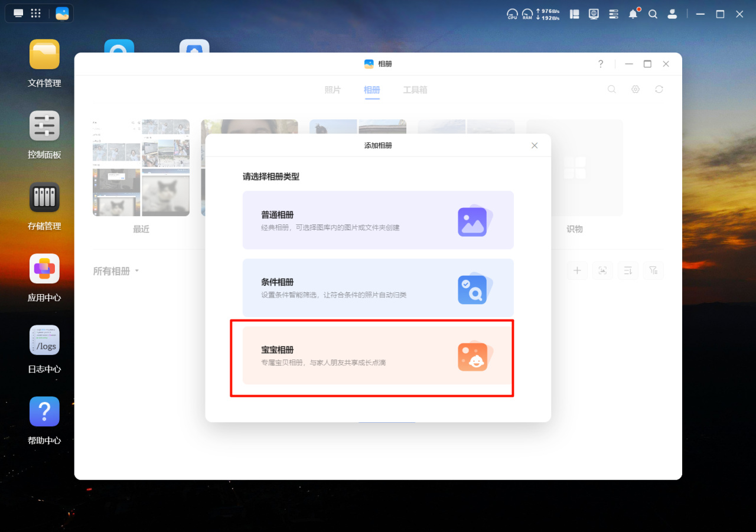Open the CPU usage monitor
The height and width of the screenshot is (532, 756).
coord(512,14)
